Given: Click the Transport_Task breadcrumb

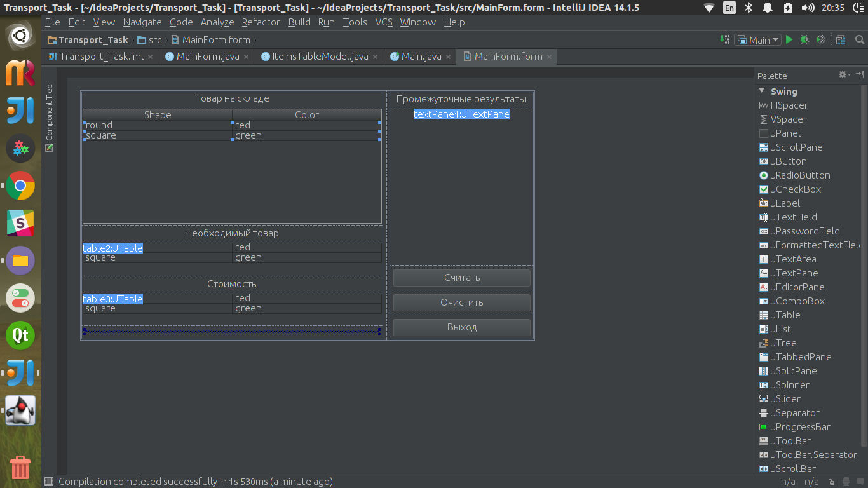Looking at the screenshot, I should click(88, 40).
